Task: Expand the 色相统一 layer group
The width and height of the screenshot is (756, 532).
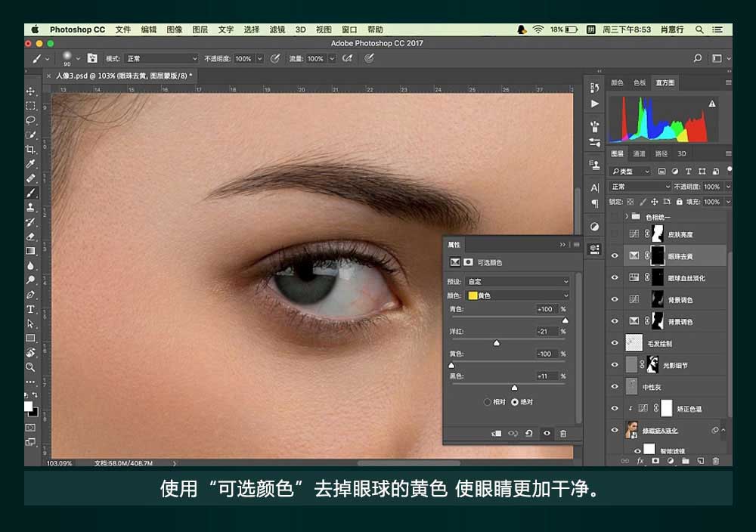Action: tap(627, 217)
